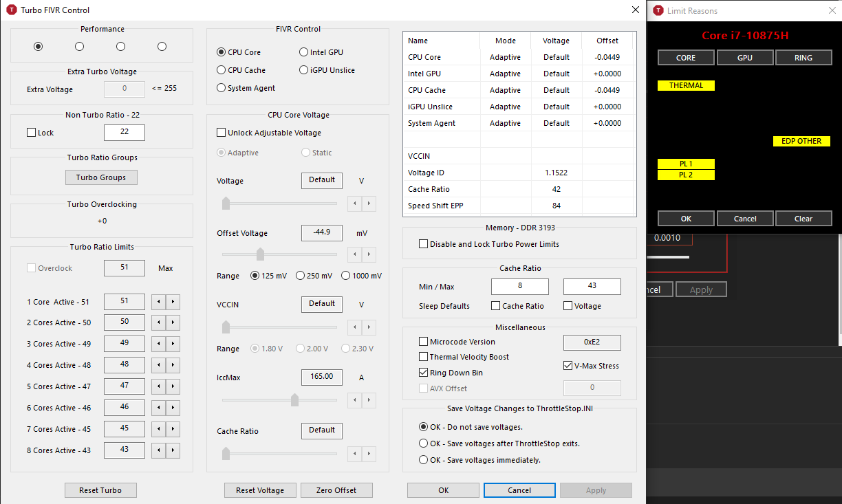Set offset range to 1000 mV
The height and width of the screenshot is (504, 842).
[360, 276]
